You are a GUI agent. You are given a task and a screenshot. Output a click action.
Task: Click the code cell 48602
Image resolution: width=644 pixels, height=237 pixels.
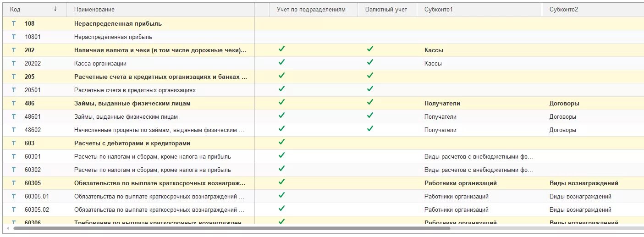tap(33, 130)
